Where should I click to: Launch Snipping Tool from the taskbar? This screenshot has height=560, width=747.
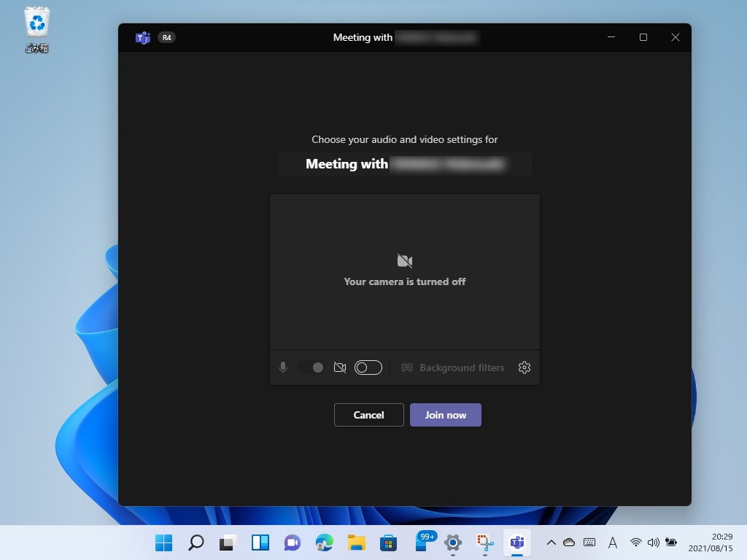coord(484,542)
